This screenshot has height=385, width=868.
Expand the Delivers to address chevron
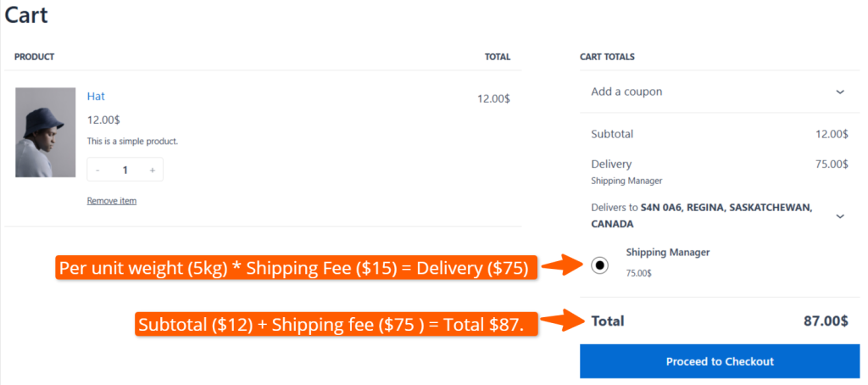tap(839, 216)
